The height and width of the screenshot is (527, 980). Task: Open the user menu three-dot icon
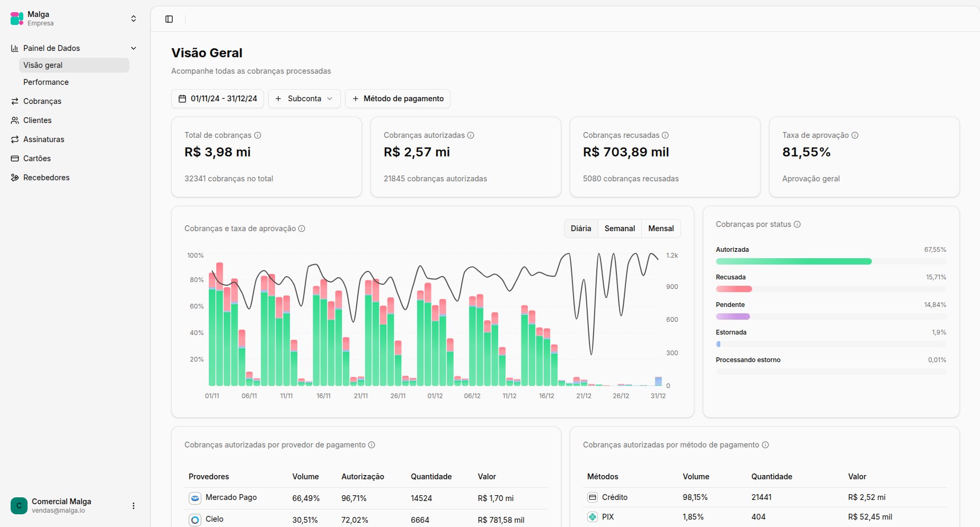[x=134, y=506]
